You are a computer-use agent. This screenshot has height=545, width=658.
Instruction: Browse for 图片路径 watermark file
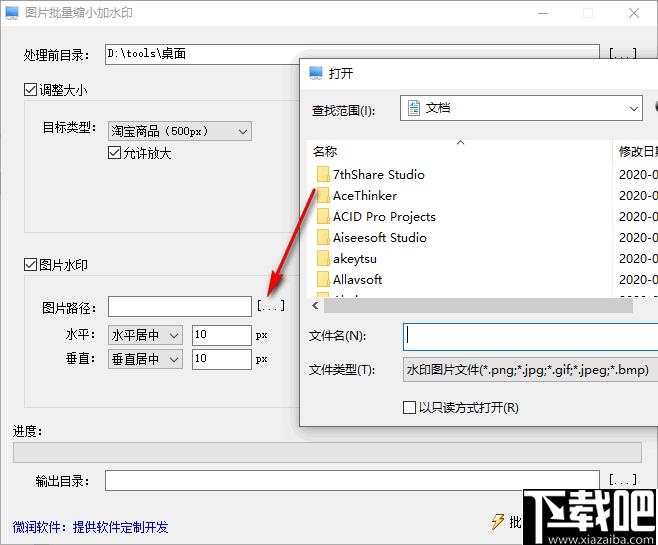271,305
